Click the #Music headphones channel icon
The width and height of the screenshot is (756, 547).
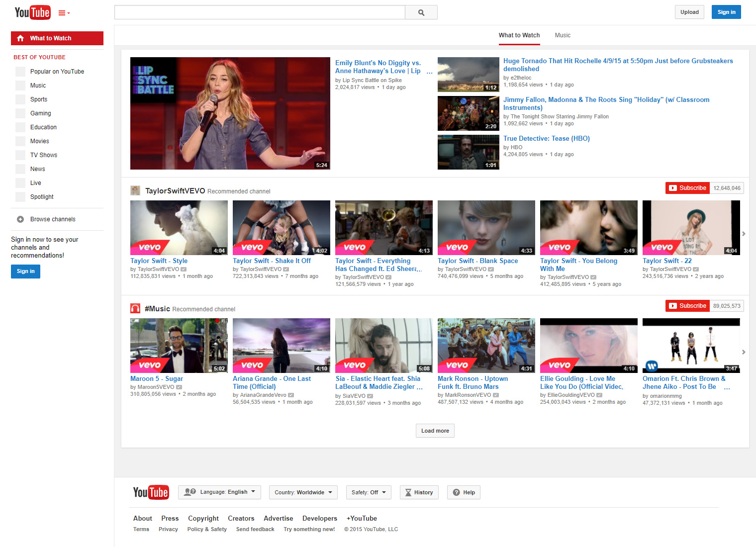pos(135,308)
